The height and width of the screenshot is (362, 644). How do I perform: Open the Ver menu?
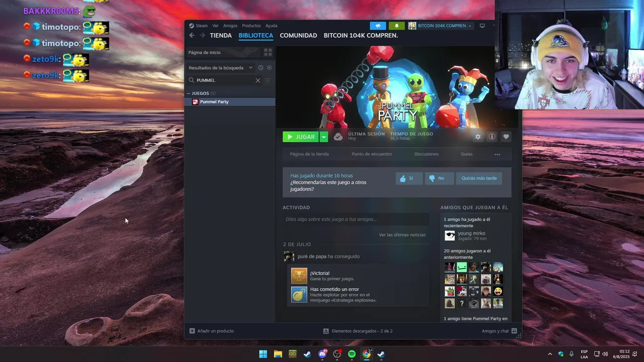point(215,26)
